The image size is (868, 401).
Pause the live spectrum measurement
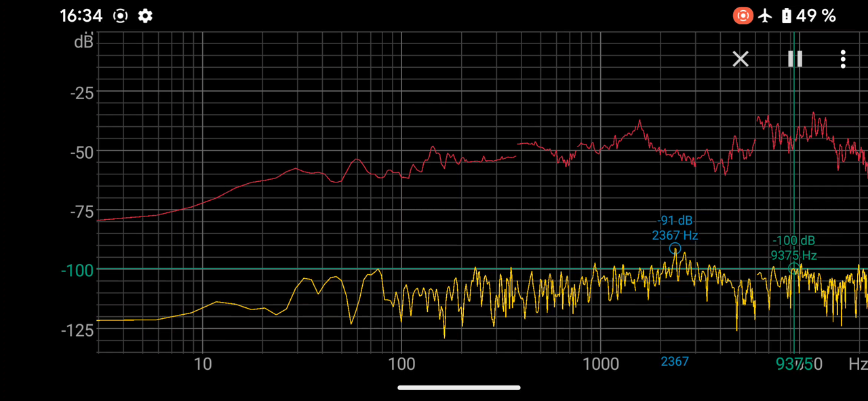coord(795,59)
